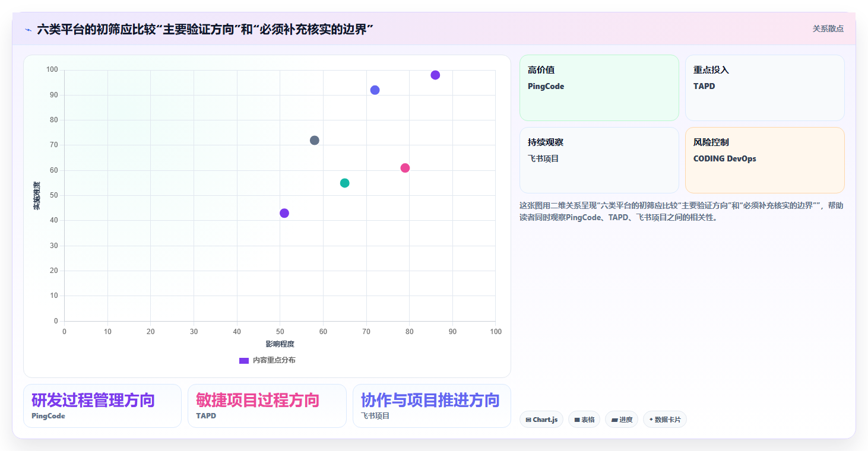The image size is (868, 451).
Task: Toggle the 内容重点分布 legend swatch
Action: pos(244,360)
